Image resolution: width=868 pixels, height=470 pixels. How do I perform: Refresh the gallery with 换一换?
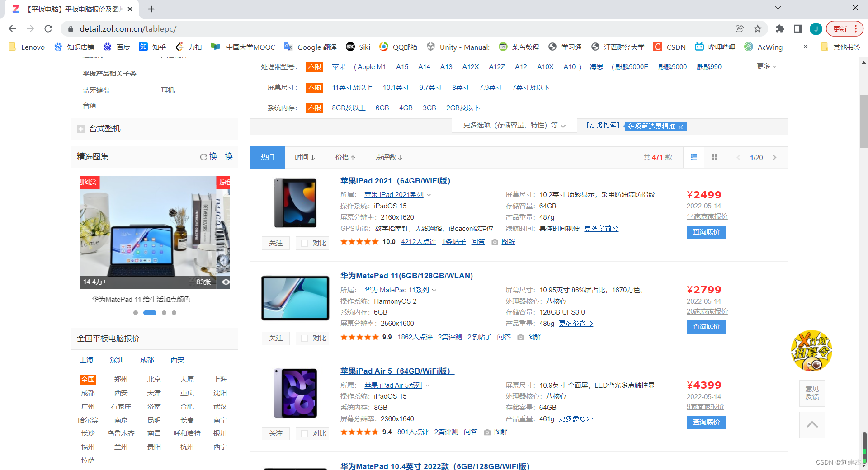point(216,156)
